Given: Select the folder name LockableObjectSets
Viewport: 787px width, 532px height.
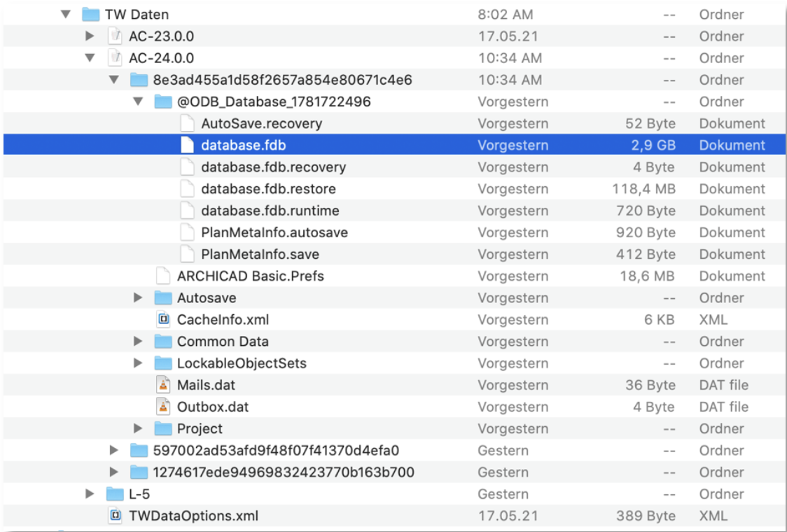Looking at the screenshot, I should [242, 363].
